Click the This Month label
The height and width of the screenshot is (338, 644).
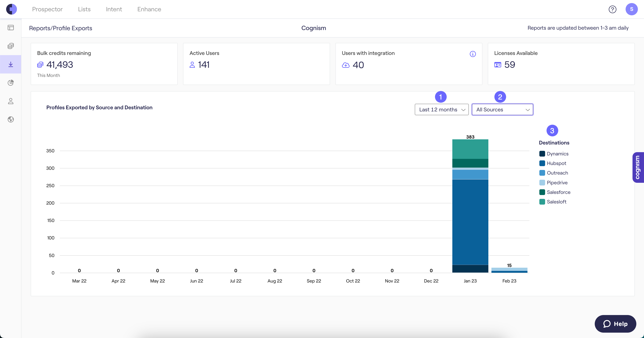(48, 75)
